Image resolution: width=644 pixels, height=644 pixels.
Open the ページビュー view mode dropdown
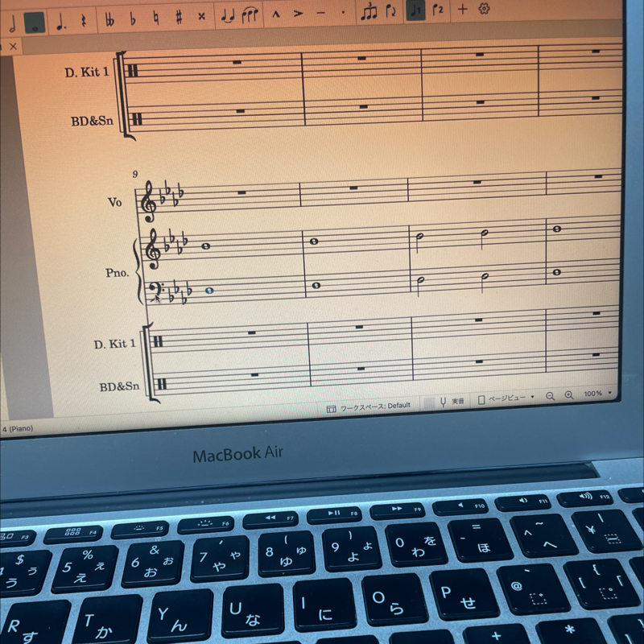pos(507,398)
